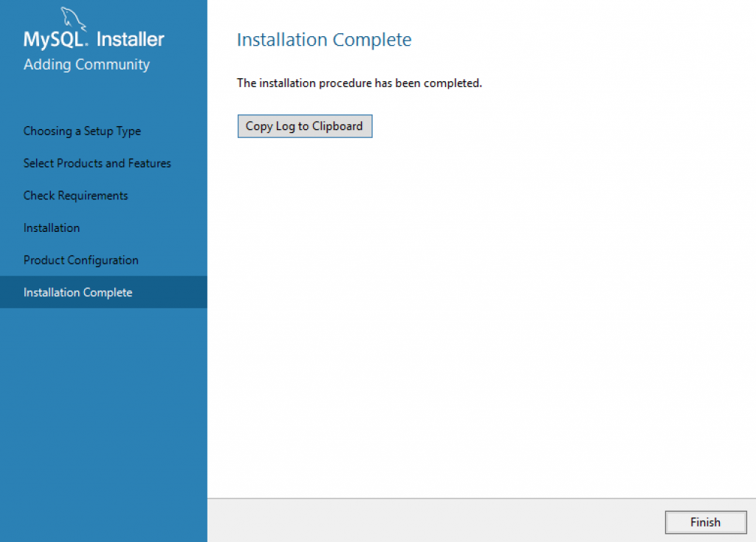
Task: Click the installation completed message text
Action: click(359, 83)
